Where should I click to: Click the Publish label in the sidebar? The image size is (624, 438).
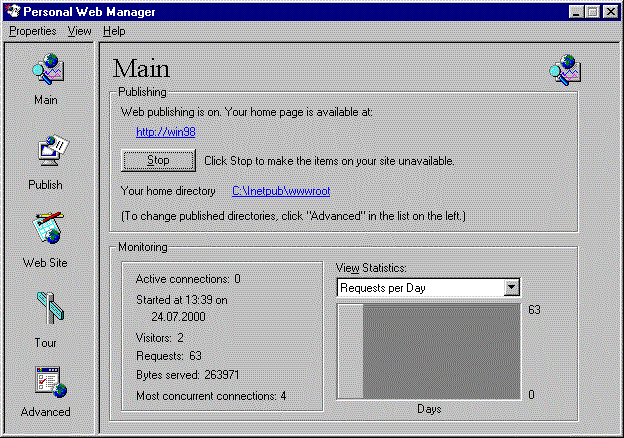[45, 185]
